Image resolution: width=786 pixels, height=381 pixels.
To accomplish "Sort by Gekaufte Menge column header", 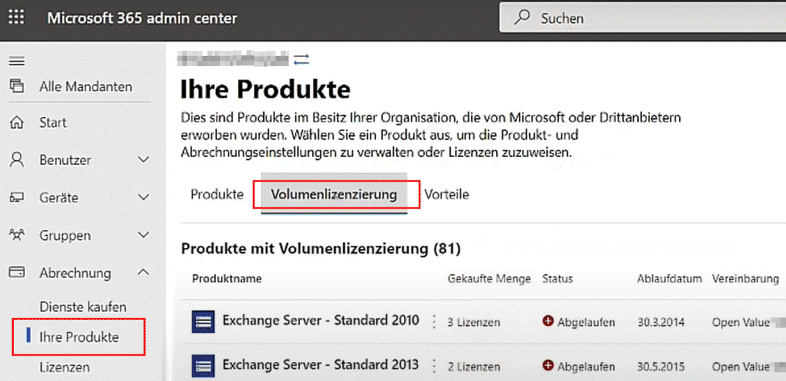I will click(489, 279).
